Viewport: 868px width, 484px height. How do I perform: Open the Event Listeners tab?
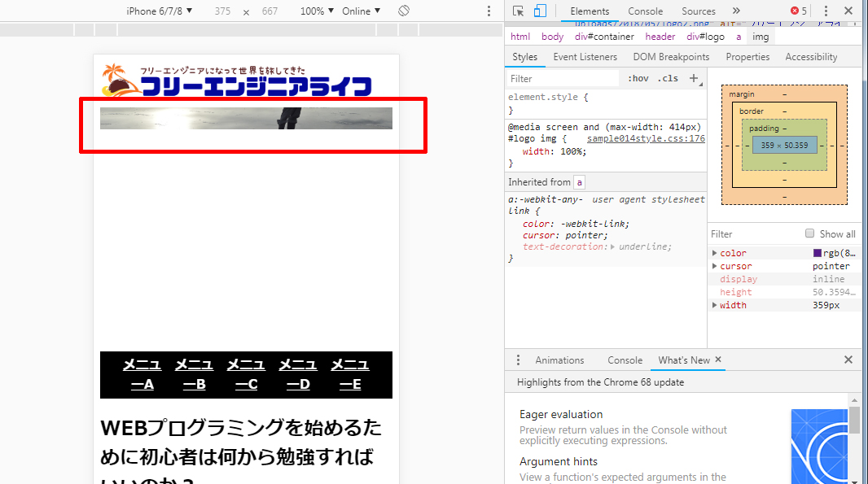pyautogui.click(x=585, y=57)
